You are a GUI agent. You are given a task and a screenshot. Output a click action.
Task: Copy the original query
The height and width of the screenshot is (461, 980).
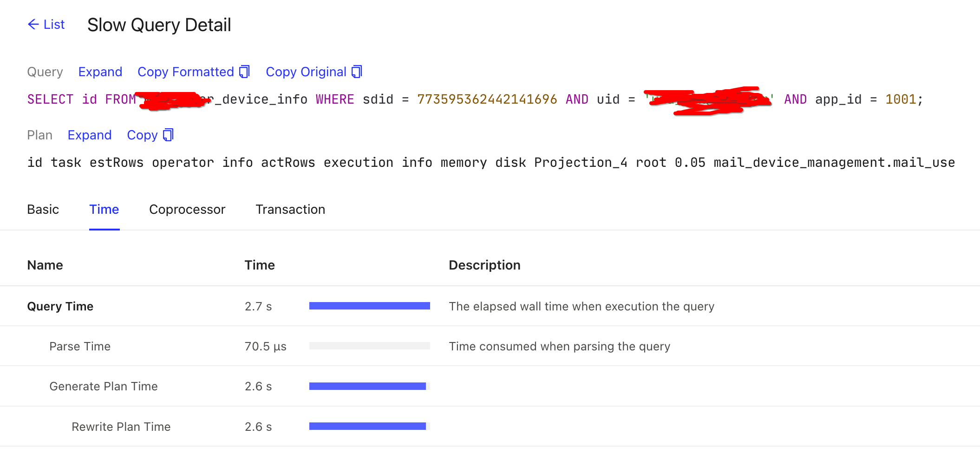pos(314,72)
